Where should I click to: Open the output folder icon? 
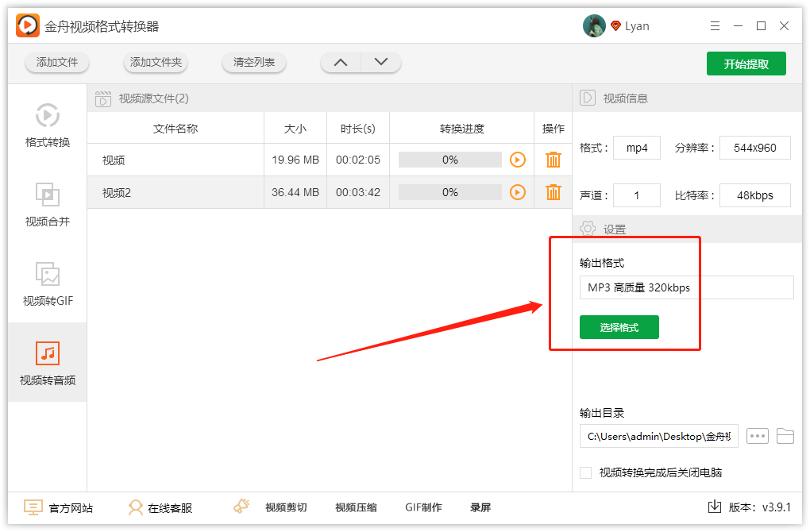785,436
